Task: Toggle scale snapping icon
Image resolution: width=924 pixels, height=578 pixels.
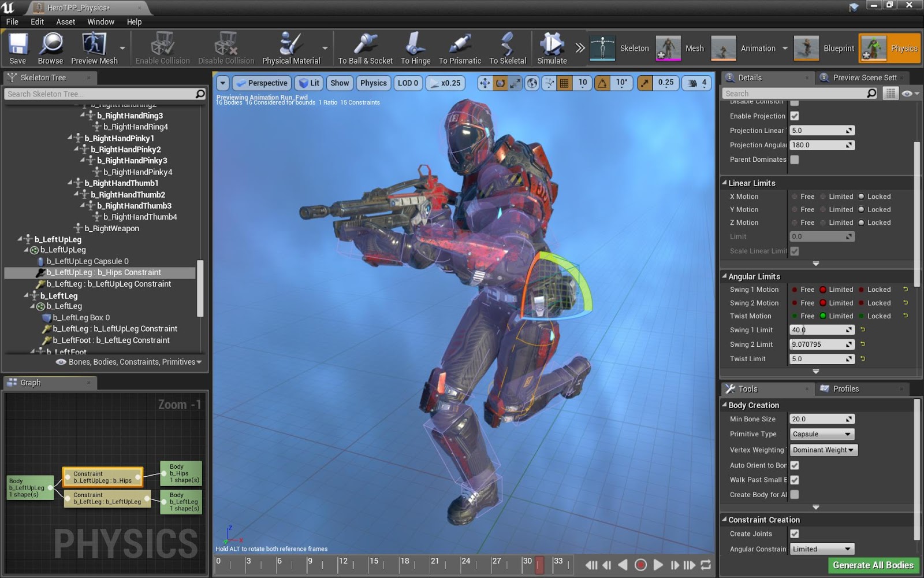Action: pyautogui.click(x=644, y=83)
